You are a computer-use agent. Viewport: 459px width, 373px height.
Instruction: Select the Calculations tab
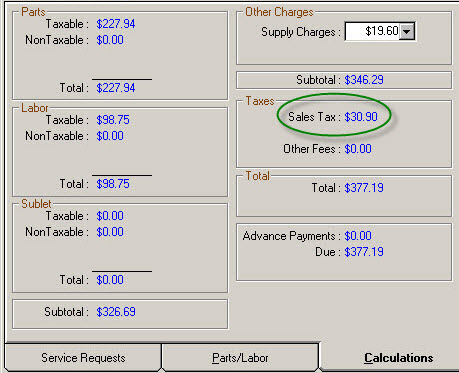(398, 358)
